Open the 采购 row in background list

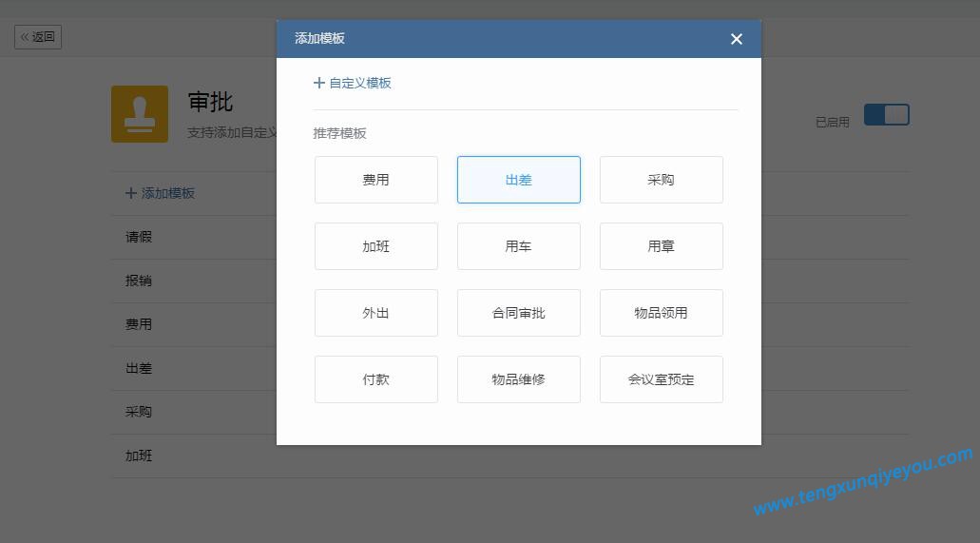[194, 413]
